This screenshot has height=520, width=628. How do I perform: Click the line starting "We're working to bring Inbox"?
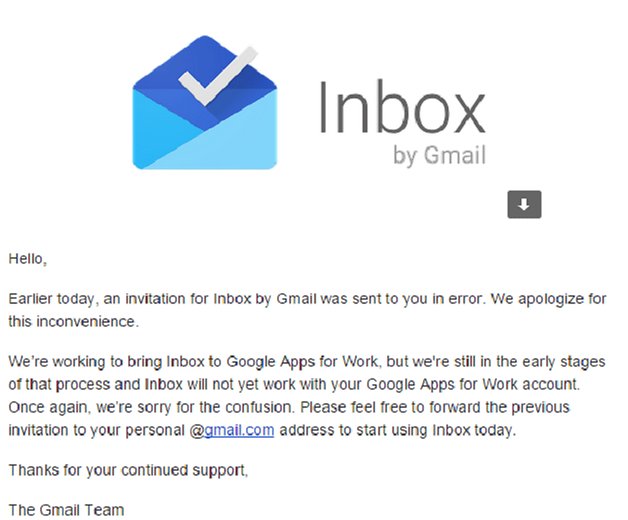click(x=306, y=361)
